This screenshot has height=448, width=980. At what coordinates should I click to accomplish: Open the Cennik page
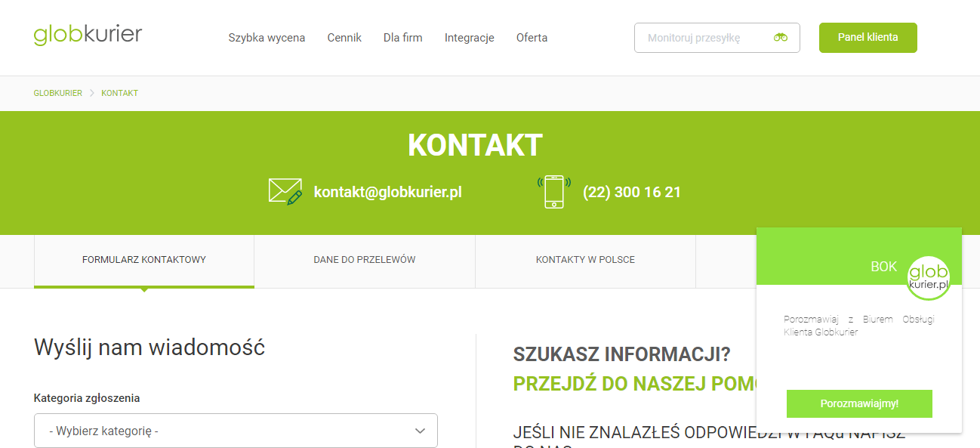pyautogui.click(x=344, y=38)
